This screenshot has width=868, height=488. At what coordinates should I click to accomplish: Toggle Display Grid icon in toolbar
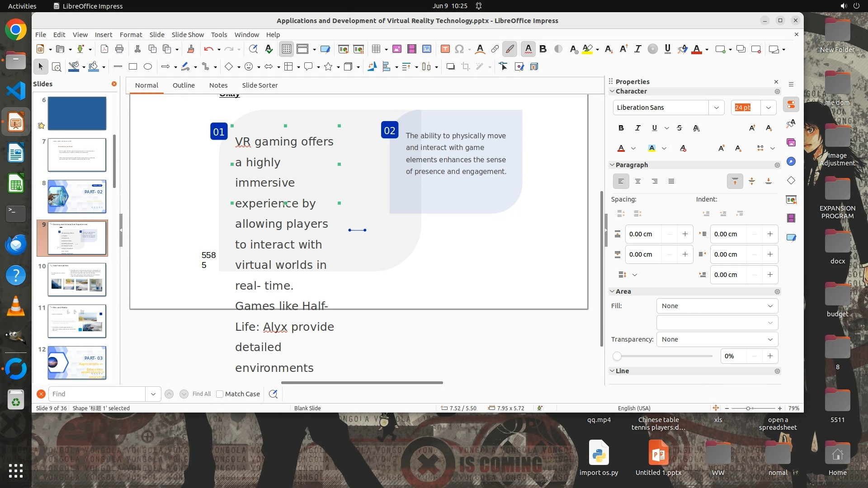click(x=287, y=49)
